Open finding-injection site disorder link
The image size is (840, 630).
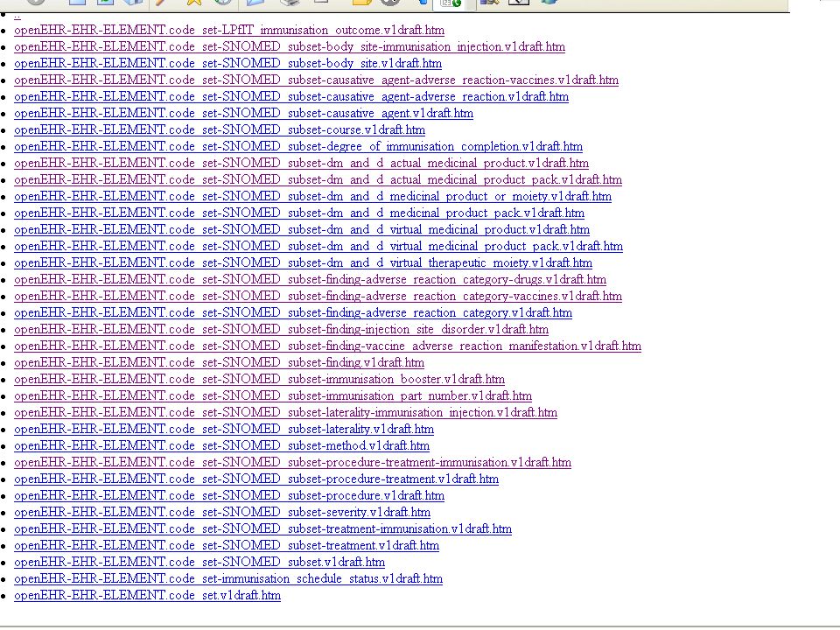click(281, 329)
